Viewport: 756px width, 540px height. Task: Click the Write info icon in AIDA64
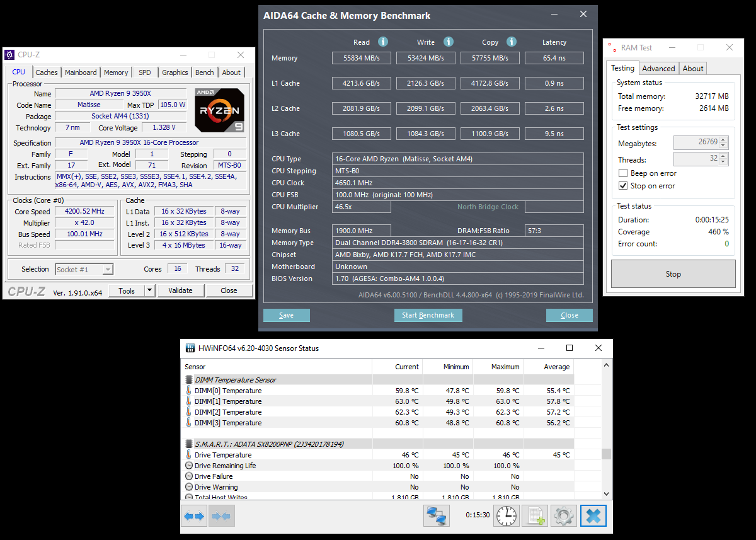(x=449, y=42)
